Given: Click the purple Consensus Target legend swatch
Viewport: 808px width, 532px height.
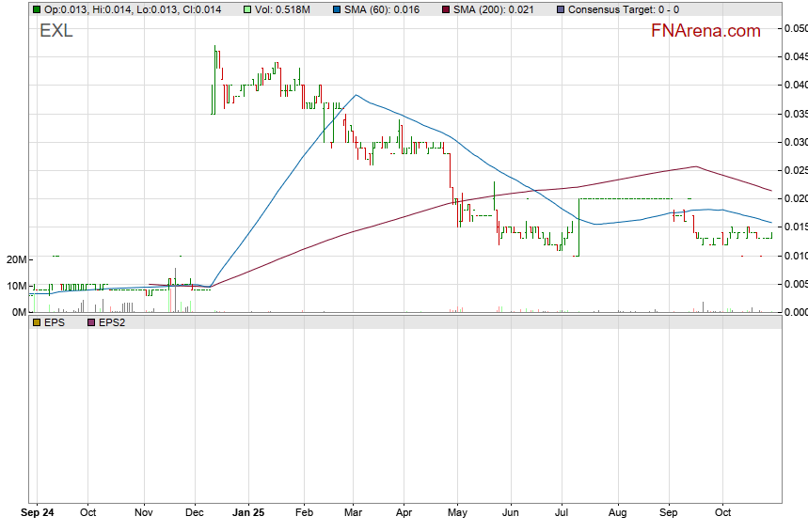Looking at the screenshot, I should pos(562,9).
